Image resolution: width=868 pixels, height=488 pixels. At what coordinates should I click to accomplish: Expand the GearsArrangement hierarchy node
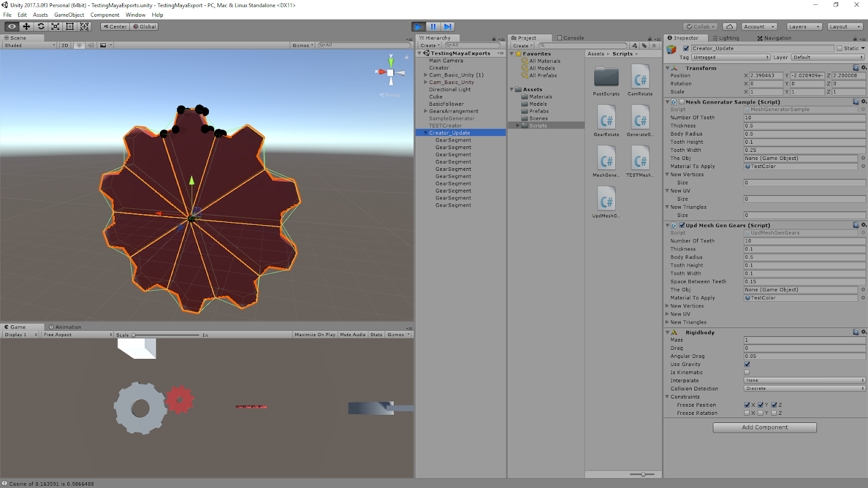[x=425, y=111]
